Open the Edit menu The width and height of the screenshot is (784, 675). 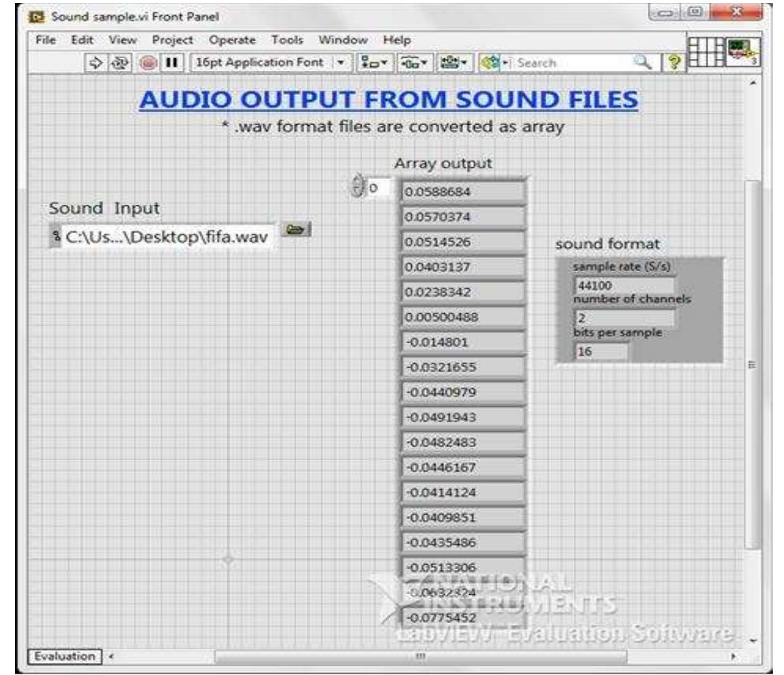[82, 40]
